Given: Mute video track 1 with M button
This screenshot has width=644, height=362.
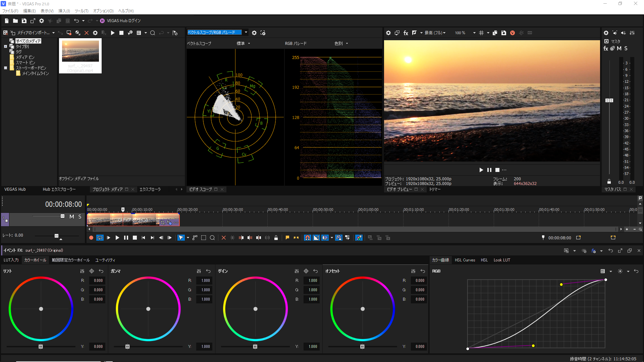Looking at the screenshot, I should click(x=71, y=217).
